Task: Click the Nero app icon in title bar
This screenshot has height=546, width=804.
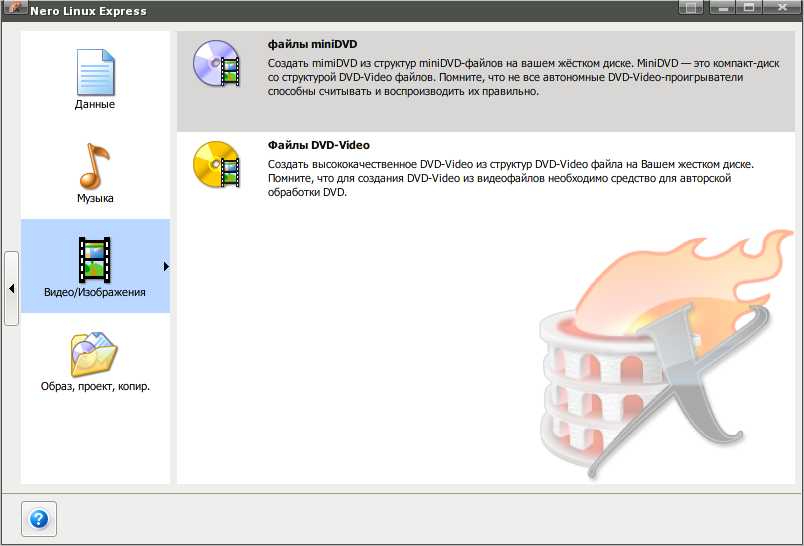Action: [14, 8]
